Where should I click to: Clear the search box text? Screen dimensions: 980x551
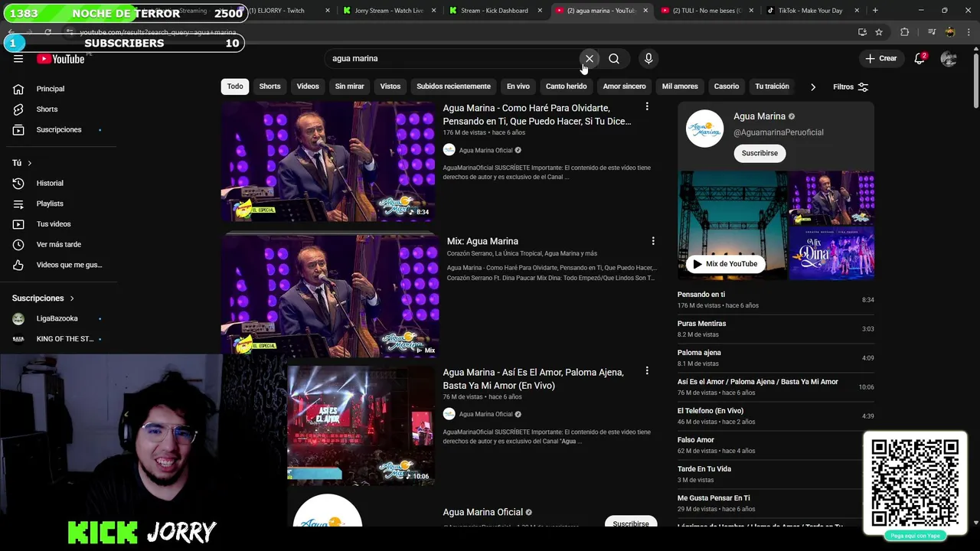pos(590,59)
